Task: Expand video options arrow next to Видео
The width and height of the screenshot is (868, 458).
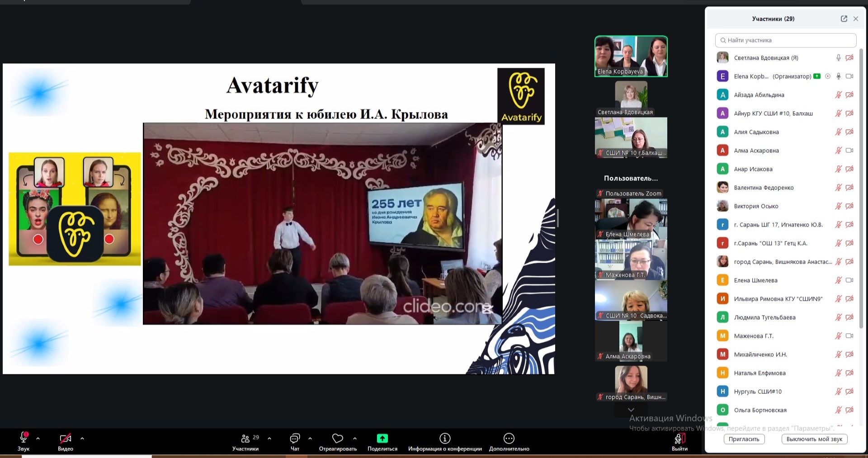Action: point(82,438)
